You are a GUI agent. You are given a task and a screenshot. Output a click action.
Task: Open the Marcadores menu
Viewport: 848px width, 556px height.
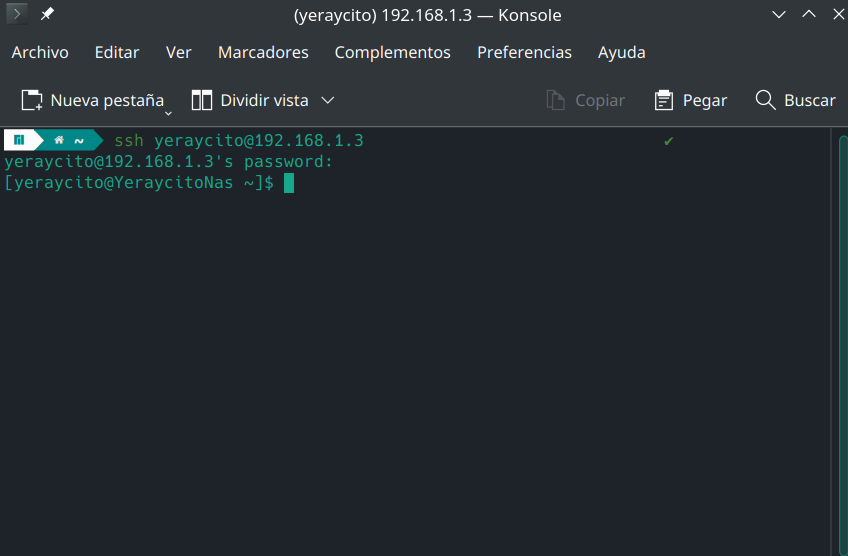tap(263, 52)
